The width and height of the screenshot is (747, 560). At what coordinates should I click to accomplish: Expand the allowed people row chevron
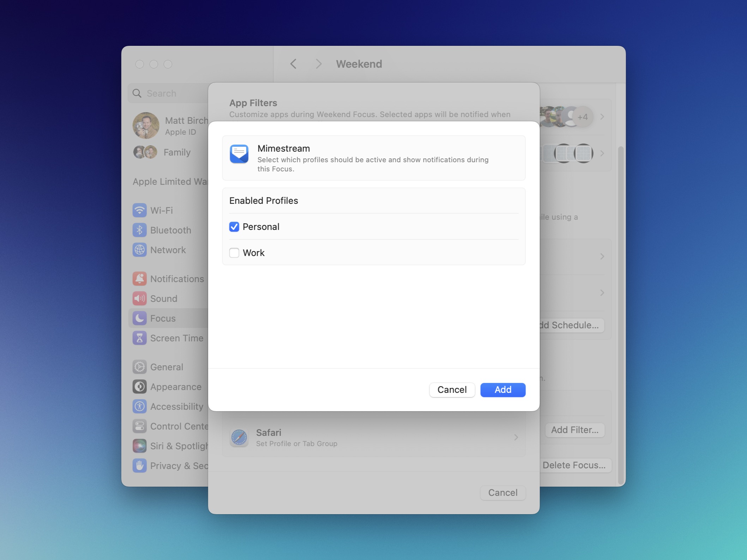click(x=602, y=116)
